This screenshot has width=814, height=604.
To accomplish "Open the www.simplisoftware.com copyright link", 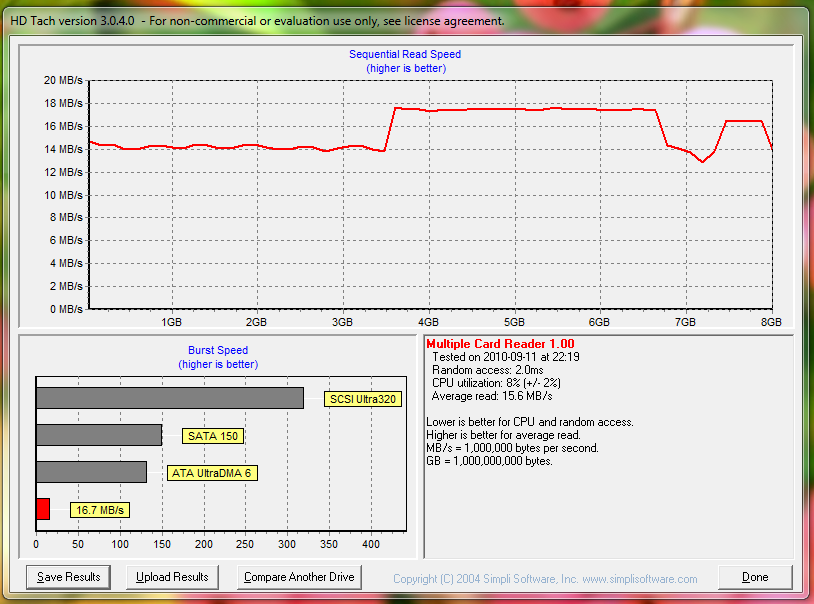I will [x=640, y=579].
